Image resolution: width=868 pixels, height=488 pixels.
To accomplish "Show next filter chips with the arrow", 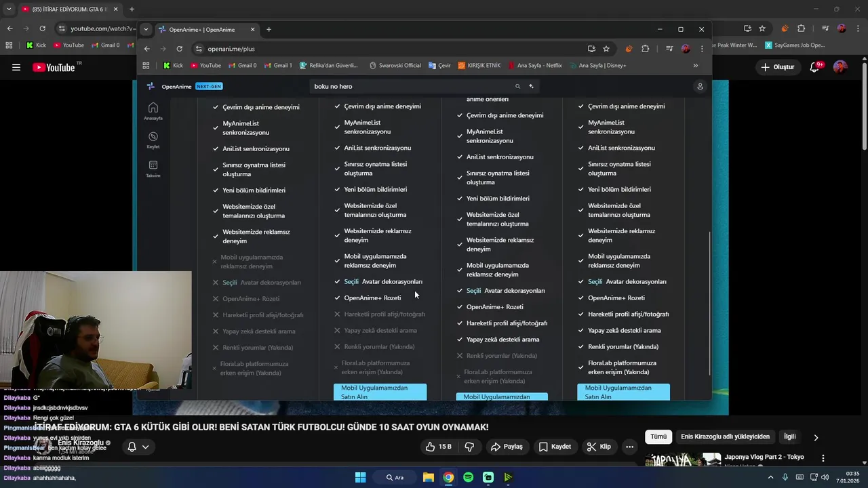I will (816, 437).
